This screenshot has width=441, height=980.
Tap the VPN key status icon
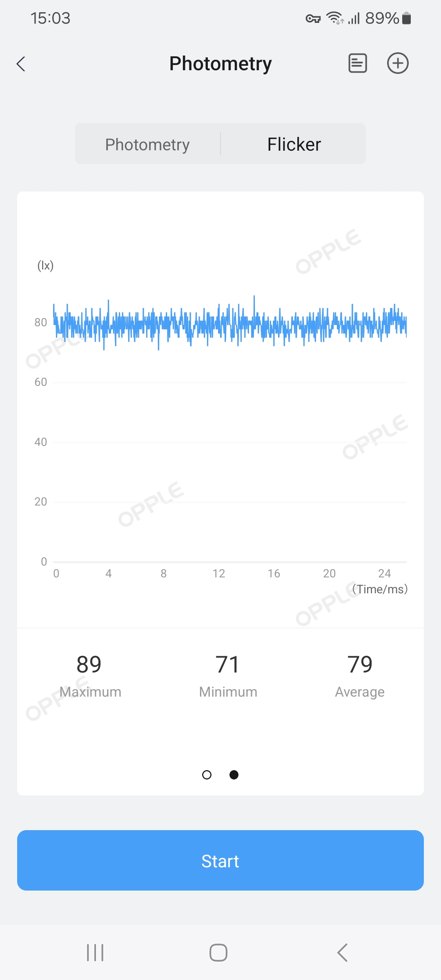pos(313,18)
